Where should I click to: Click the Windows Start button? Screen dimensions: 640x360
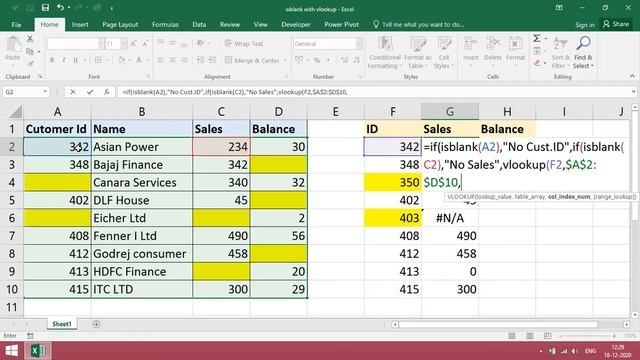coord(12,351)
